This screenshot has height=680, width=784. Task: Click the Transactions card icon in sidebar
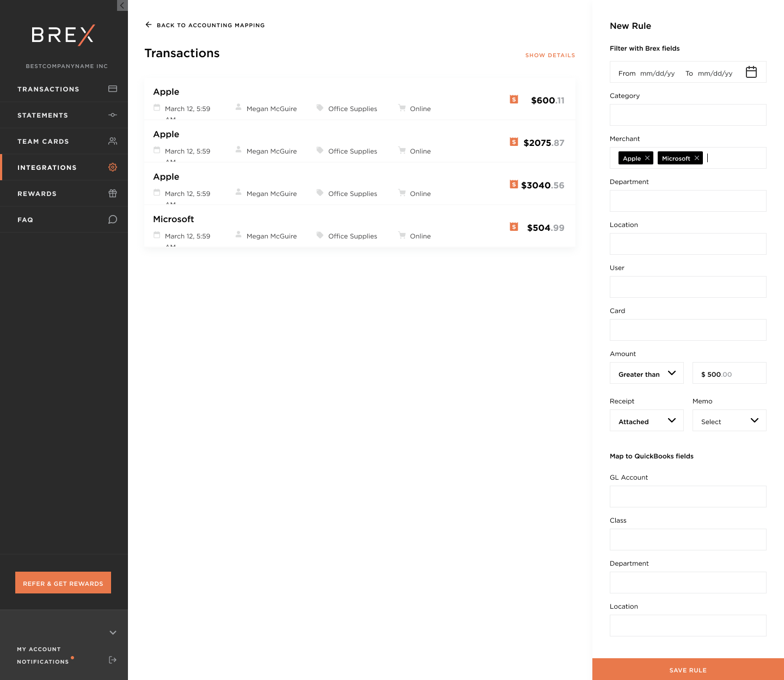[x=113, y=89]
